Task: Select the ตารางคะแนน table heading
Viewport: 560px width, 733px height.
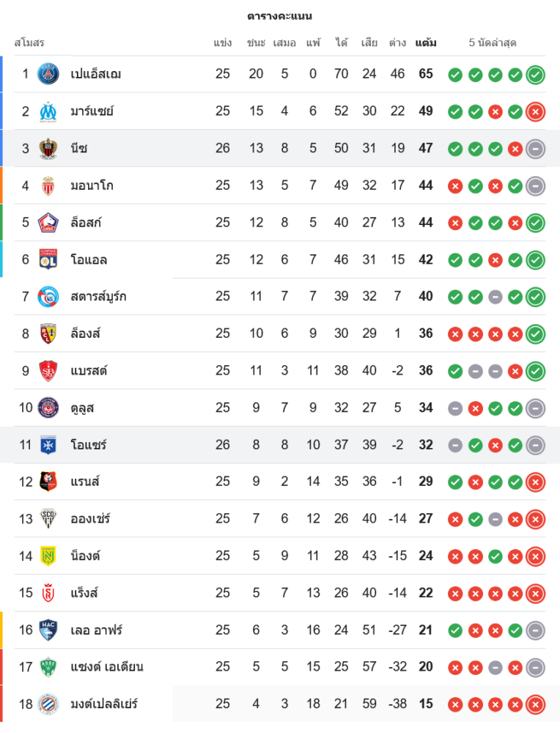Action: tap(280, 15)
